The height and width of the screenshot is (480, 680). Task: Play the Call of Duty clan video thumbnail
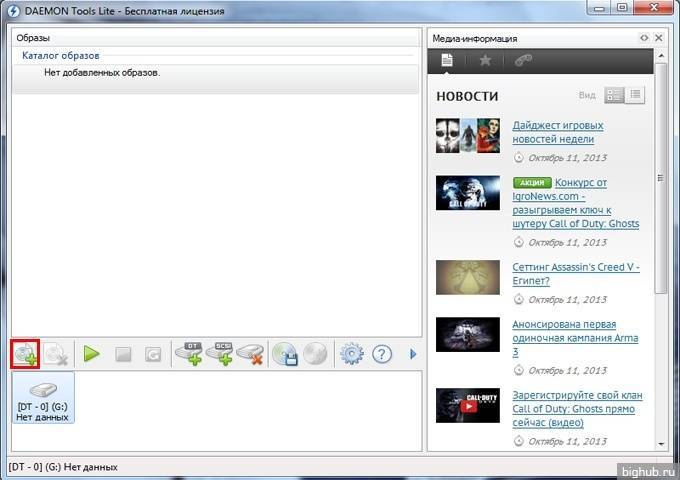tap(468, 405)
